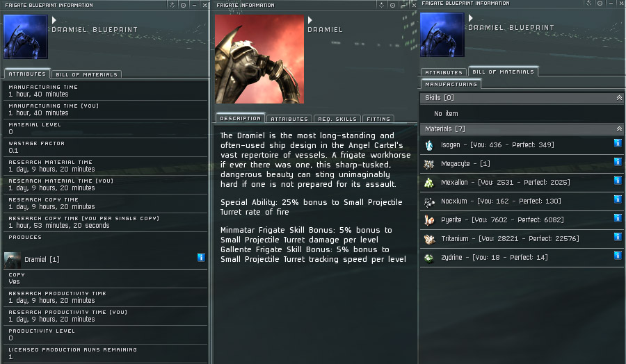Switch to Bill of Materials tab in left window
Screen dimensions: 626x364
pos(86,74)
